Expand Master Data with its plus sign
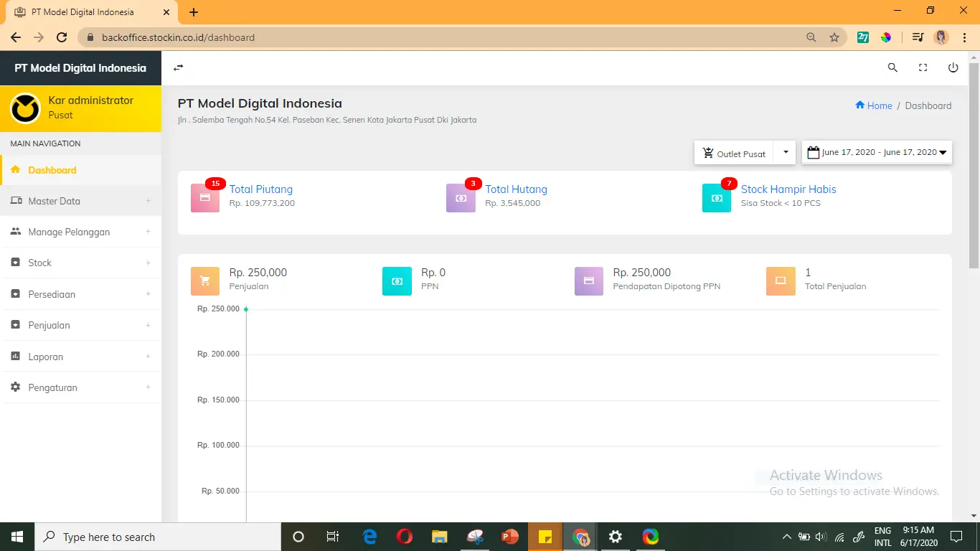The height and width of the screenshot is (551, 980). click(149, 201)
